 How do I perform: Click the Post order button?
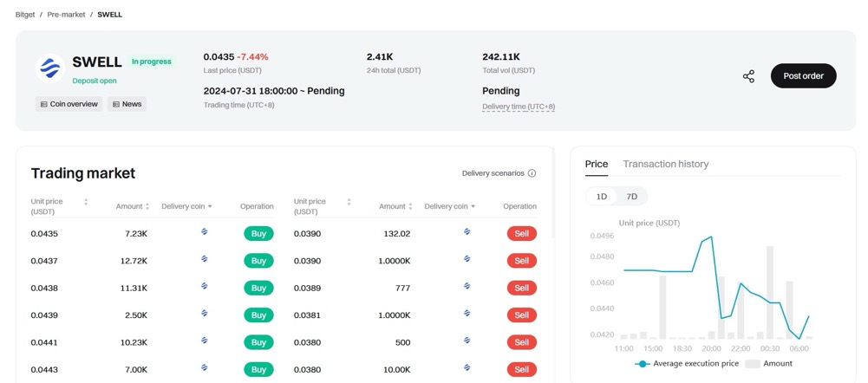pyautogui.click(x=803, y=76)
